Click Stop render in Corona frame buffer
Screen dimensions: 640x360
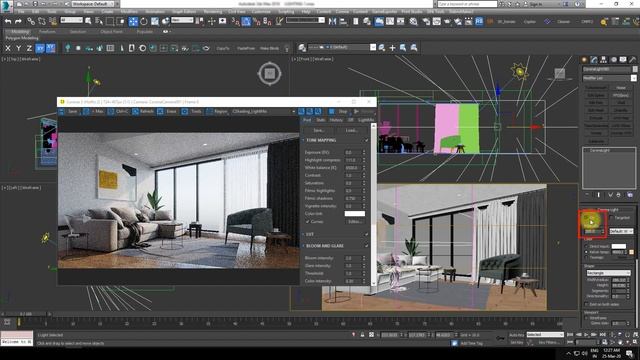point(338,111)
